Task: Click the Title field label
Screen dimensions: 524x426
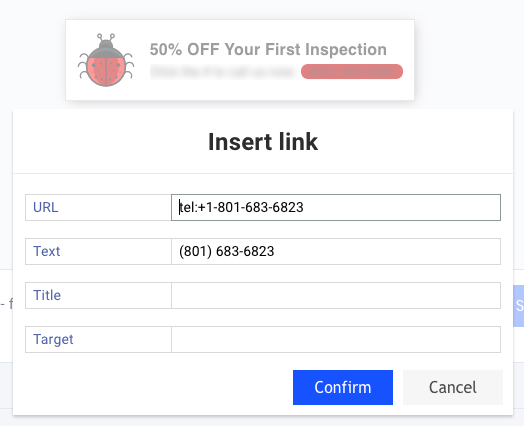Action: (x=47, y=296)
